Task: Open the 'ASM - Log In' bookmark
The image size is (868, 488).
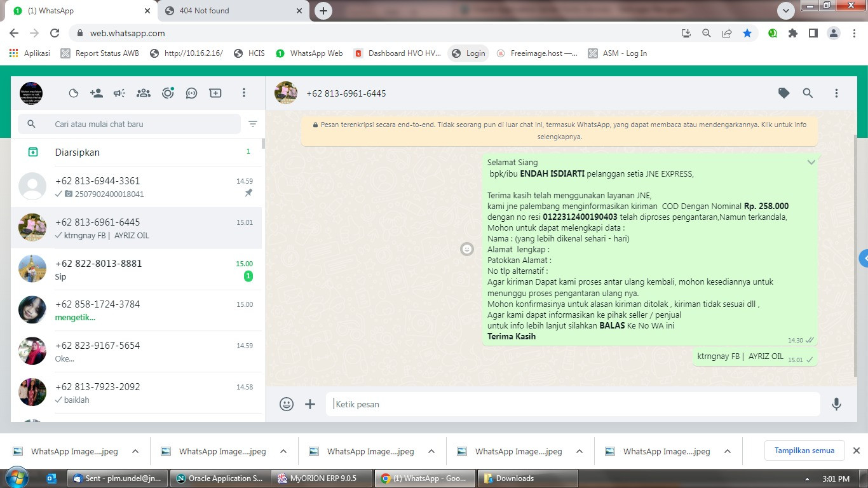Action: click(618, 53)
